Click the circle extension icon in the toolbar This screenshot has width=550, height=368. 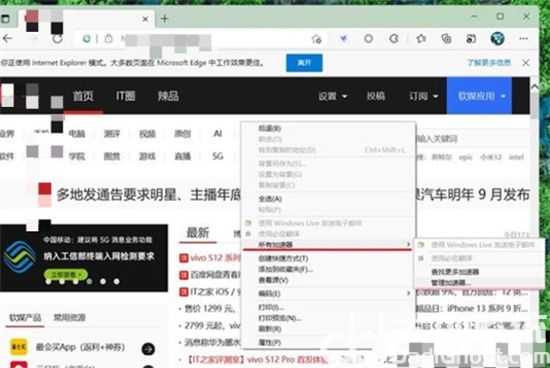pos(368,39)
